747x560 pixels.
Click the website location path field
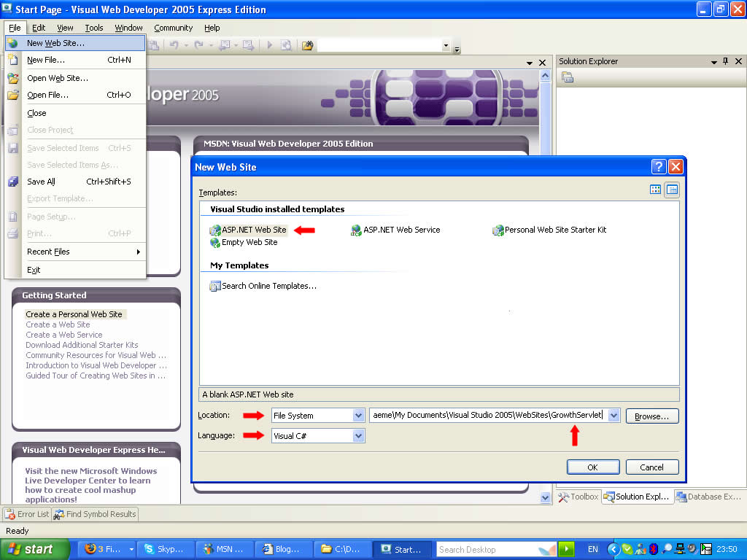point(489,416)
